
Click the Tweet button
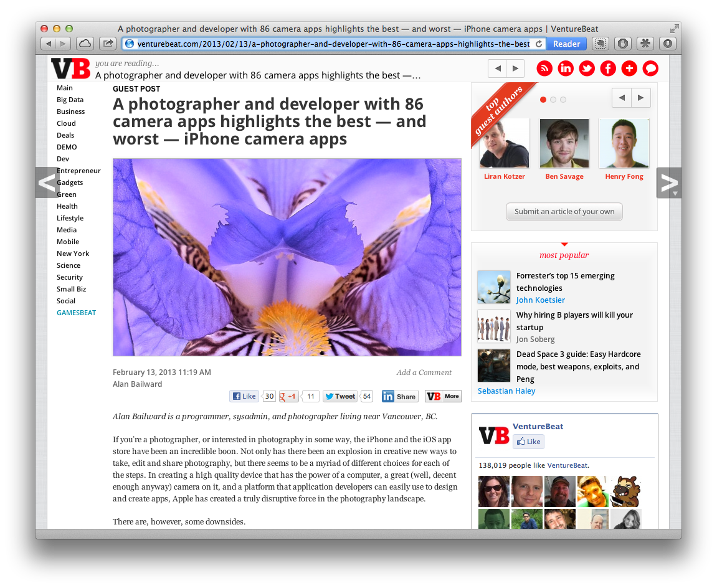click(x=340, y=396)
